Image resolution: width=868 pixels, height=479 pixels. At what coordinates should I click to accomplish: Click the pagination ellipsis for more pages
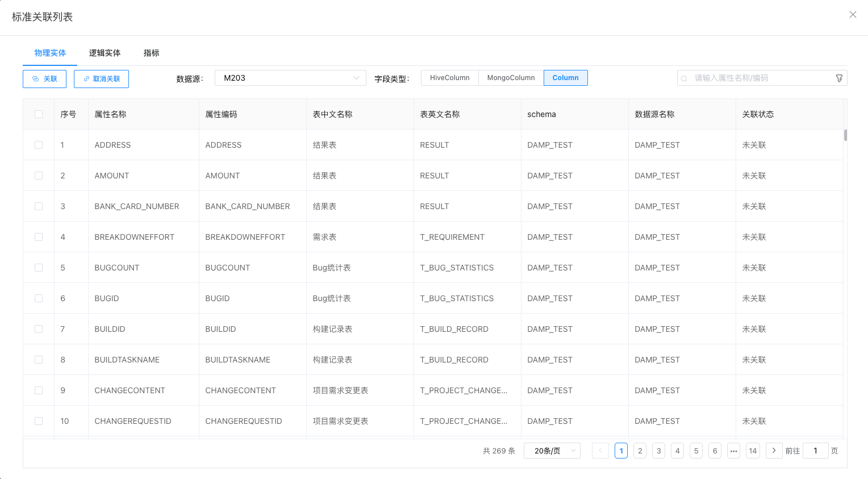tap(734, 451)
